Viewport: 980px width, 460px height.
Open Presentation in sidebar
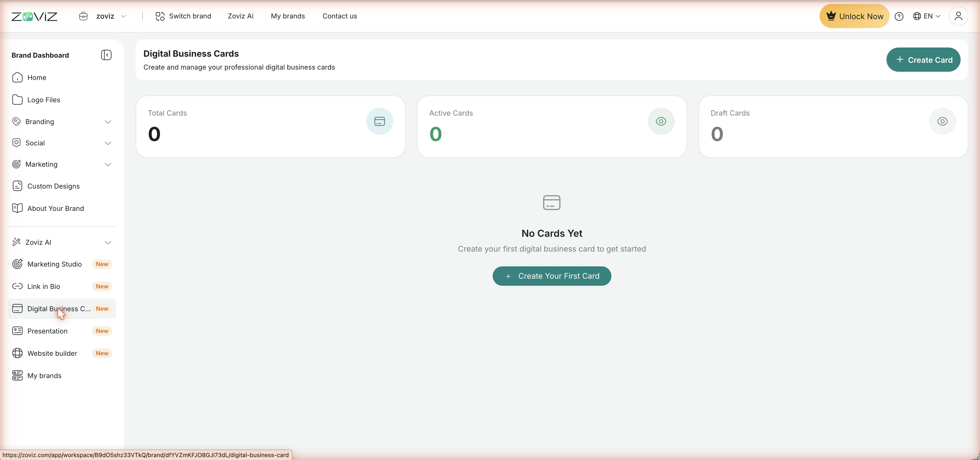(62, 331)
